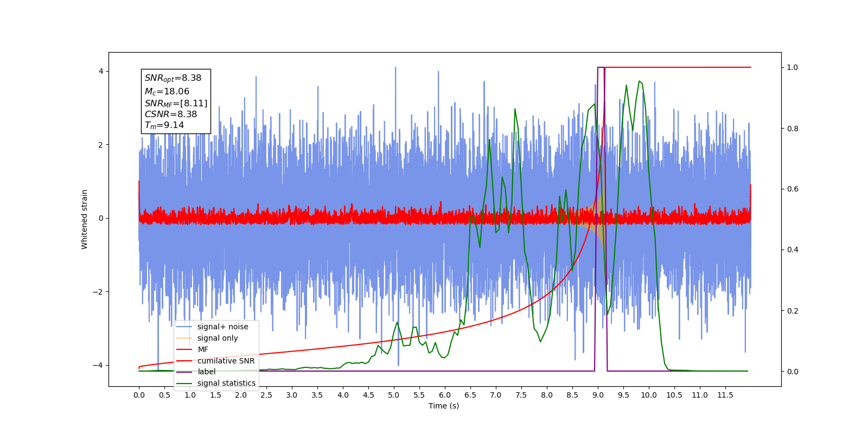Click the 6.0 tick on time axis
Screen dimensions: 868x434
click(x=445, y=395)
